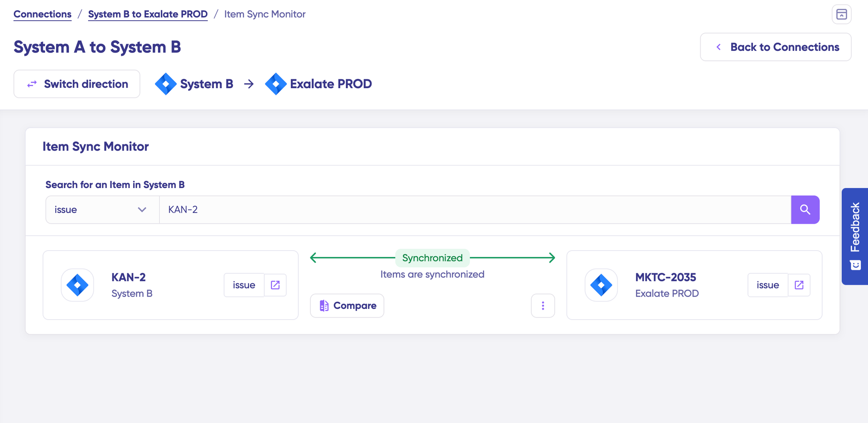
Task: Open the Connections breadcrumb link
Action: (43, 14)
